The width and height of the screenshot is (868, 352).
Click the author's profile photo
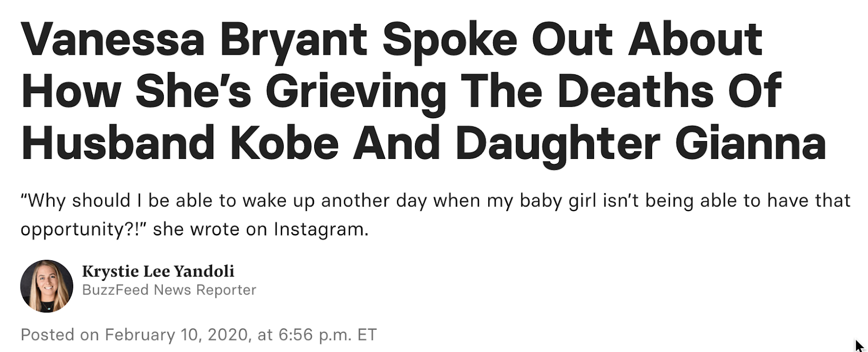47,286
